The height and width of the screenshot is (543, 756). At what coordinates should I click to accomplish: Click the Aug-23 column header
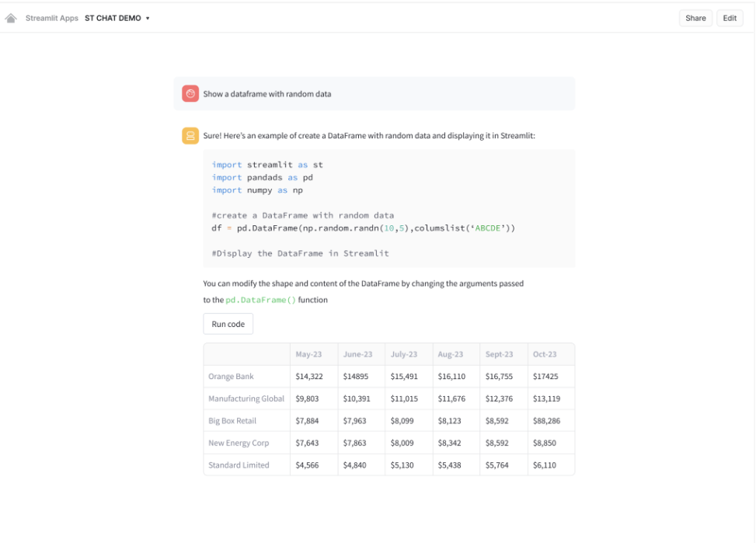tap(456, 354)
